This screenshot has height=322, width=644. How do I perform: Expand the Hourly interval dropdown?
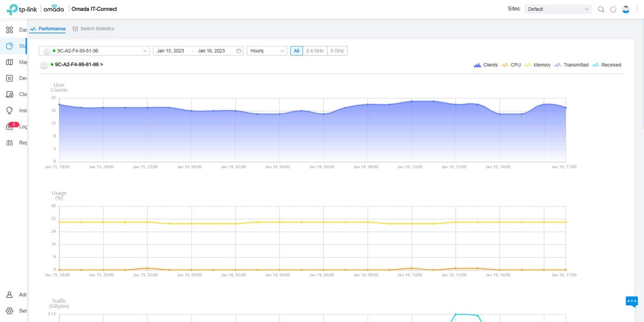click(x=267, y=51)
